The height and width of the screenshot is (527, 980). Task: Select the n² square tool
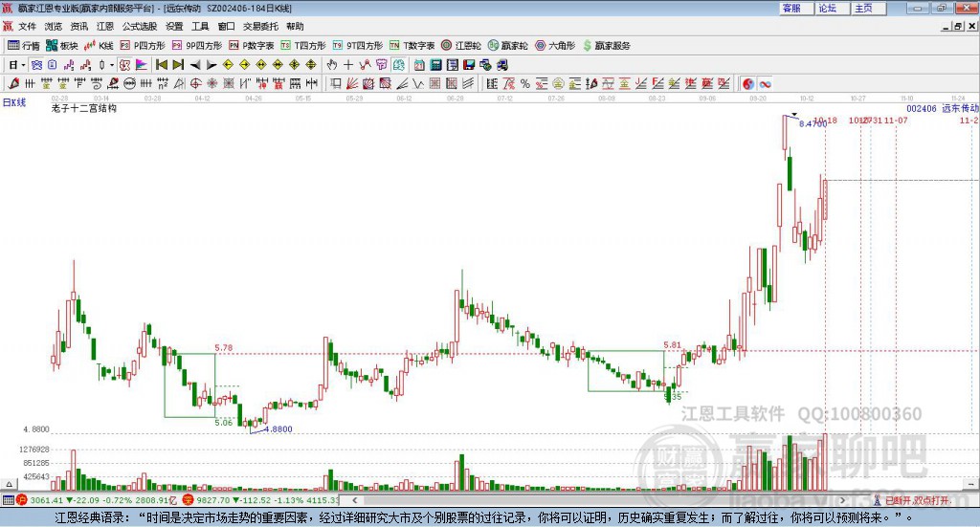tap(163, 83)
